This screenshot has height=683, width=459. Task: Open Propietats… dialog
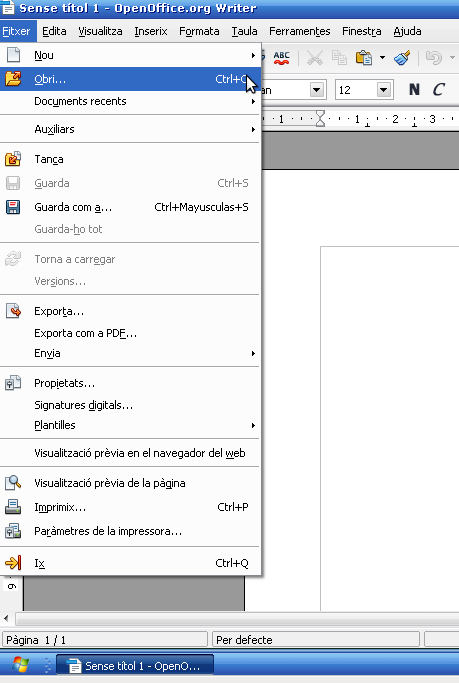130,383
